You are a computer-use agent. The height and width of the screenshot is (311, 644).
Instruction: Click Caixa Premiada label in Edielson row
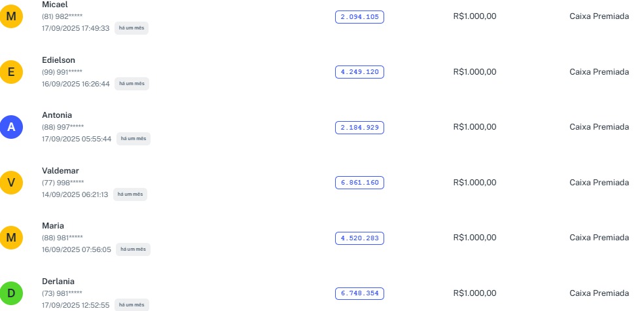coord(599,71)
